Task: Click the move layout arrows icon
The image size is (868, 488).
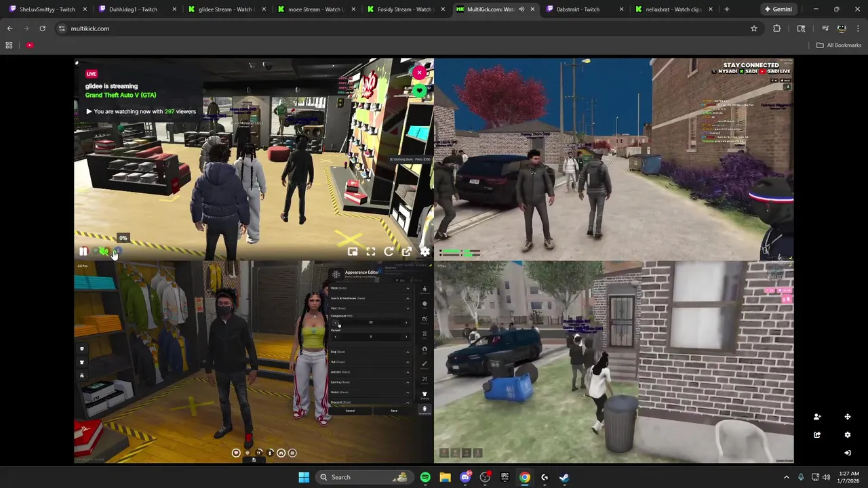Action: [x=847, y=417]
